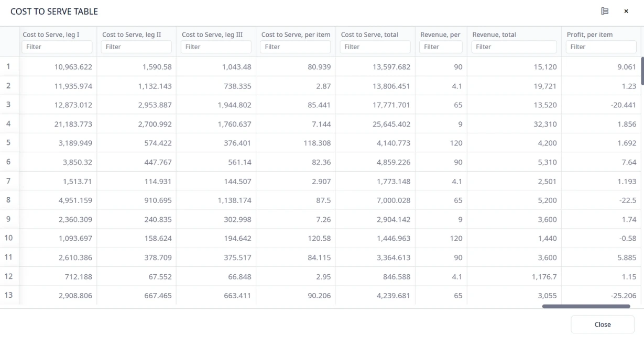
Task: Click the Cost to Serve, leg II filter field
Action: pyautogui.click(x=136, y=47)
